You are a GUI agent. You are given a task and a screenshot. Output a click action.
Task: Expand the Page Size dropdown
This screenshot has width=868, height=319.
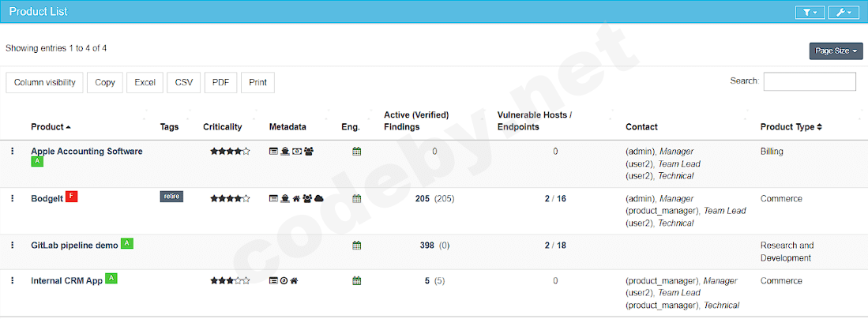(x=836, y=51)
